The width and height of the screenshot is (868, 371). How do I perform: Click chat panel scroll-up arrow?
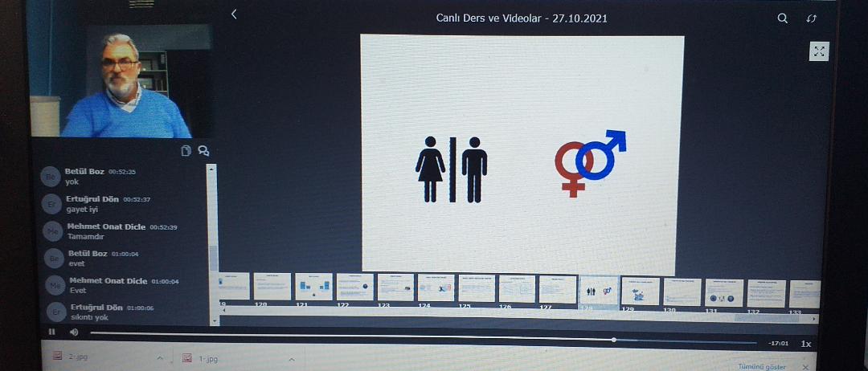pyautogui.click(x=212, y=168)
